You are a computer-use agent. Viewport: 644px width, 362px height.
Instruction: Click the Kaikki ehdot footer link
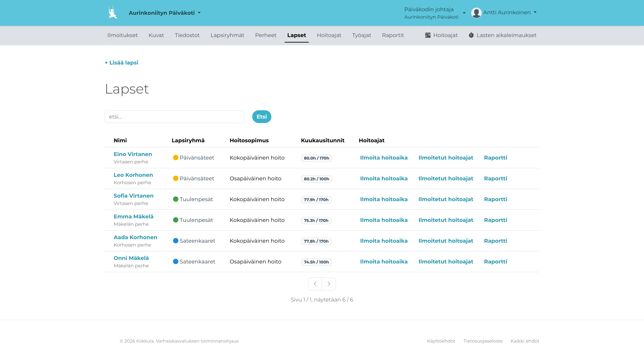(525, 341)
